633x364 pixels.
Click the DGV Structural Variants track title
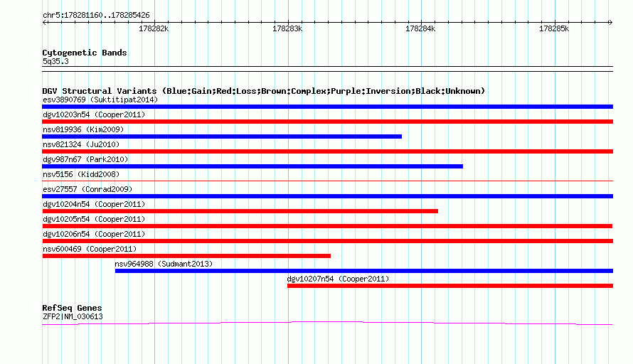[x=263, y=91]
